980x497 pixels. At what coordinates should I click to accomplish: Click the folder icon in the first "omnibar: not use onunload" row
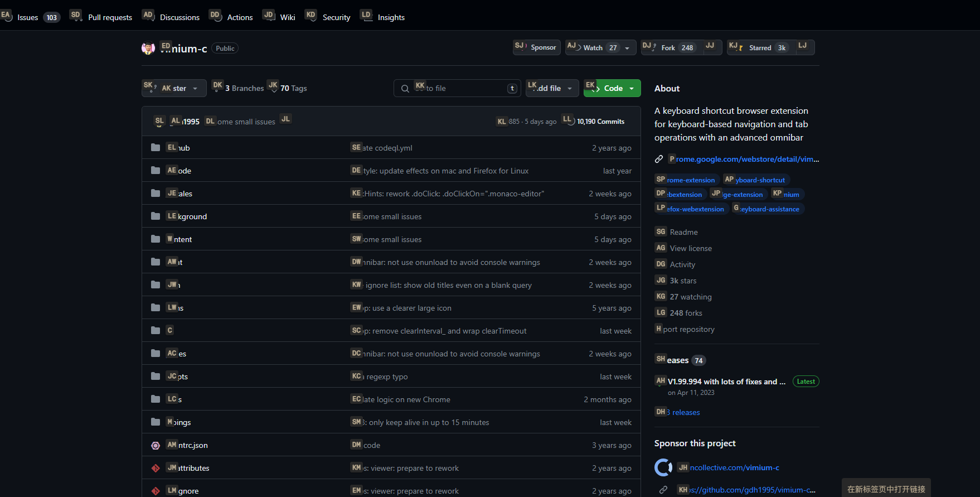pos(156,262)
